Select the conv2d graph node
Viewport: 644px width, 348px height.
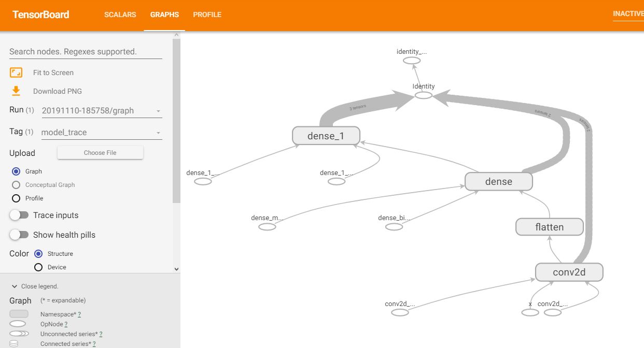point(569,272)
